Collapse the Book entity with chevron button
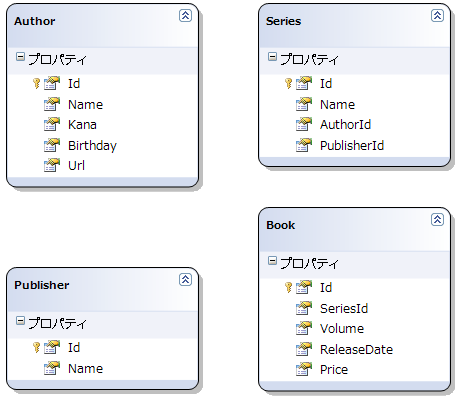The width and height of the screenshot is (460, 400). coord(437,219)
